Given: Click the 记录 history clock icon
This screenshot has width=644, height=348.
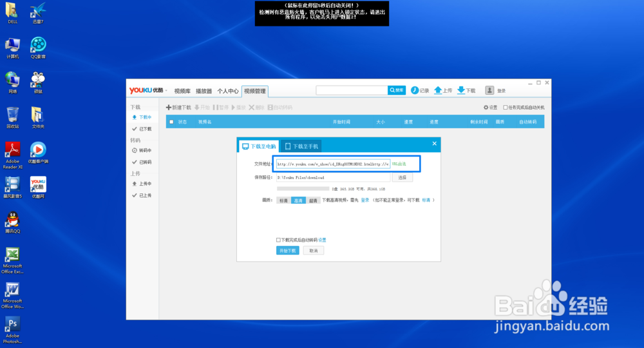Looking at the screenshot, I should tap(415, 90).
